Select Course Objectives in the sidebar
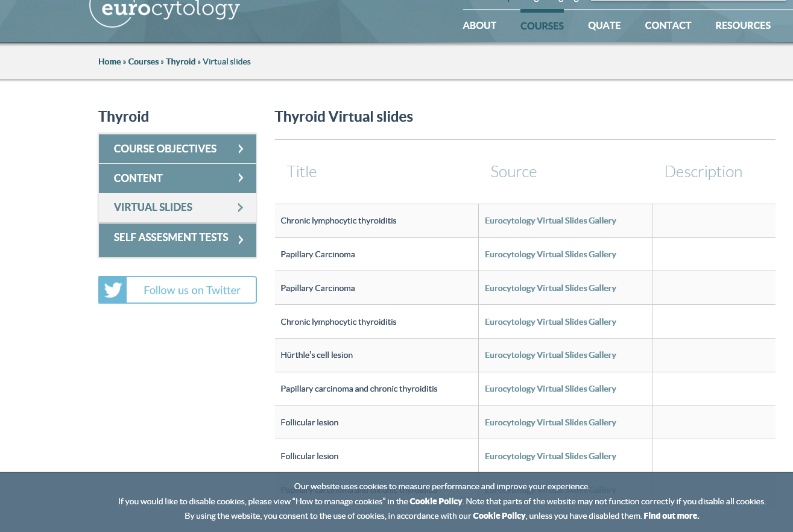This screenshot has width=793, height=532. (177, 149)
